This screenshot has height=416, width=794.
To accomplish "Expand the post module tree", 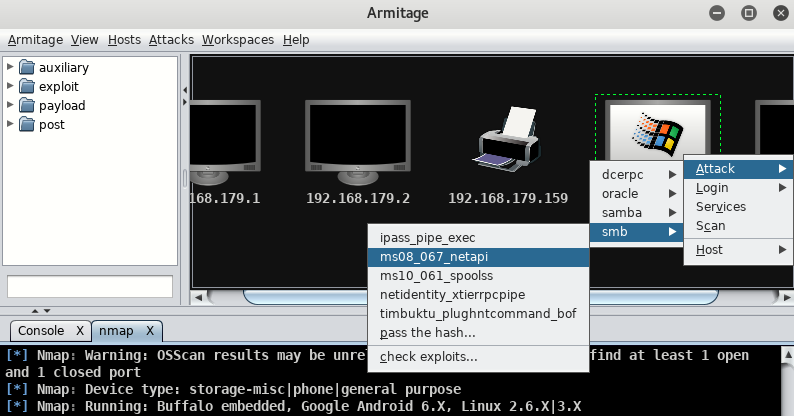I will [10, 124].
